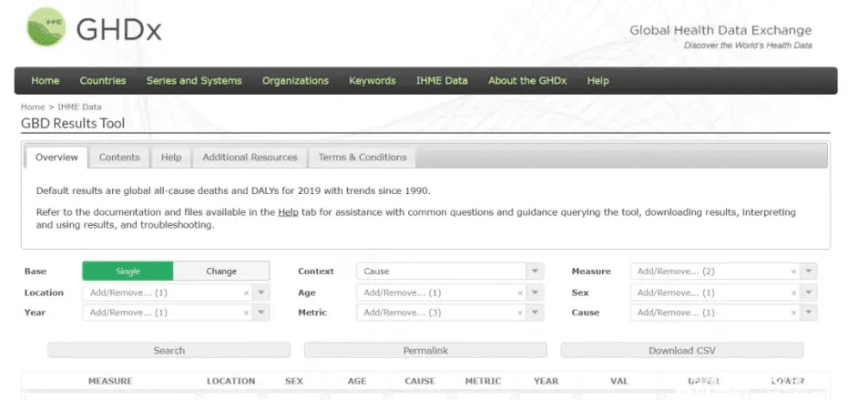Open the Context dropdown showing Cause
The height and width of the screenshot is (400, 858).
[x=441, y=271]
